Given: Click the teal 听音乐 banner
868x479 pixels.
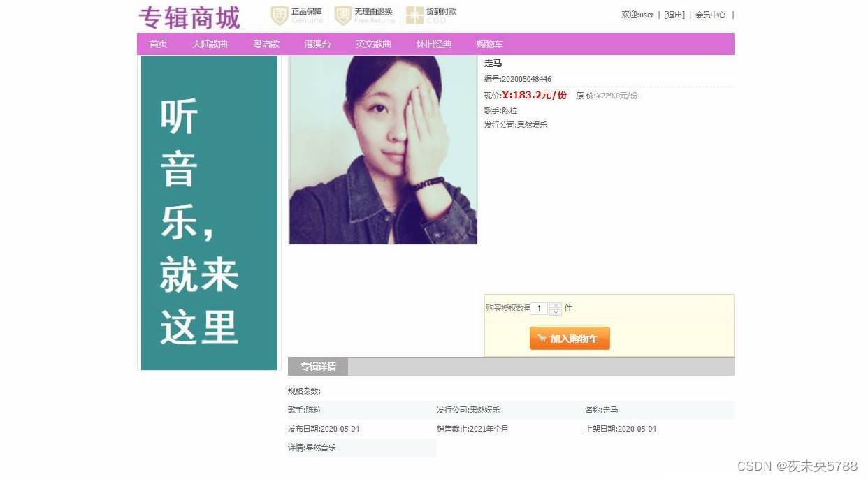Looking at the screenshot, I should click(x=209, y=213).
